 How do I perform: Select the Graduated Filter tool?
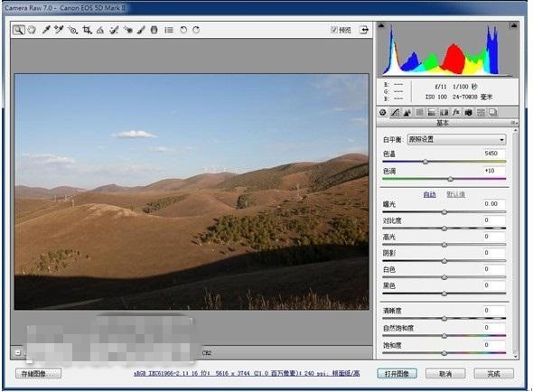(x=154, y=30)
